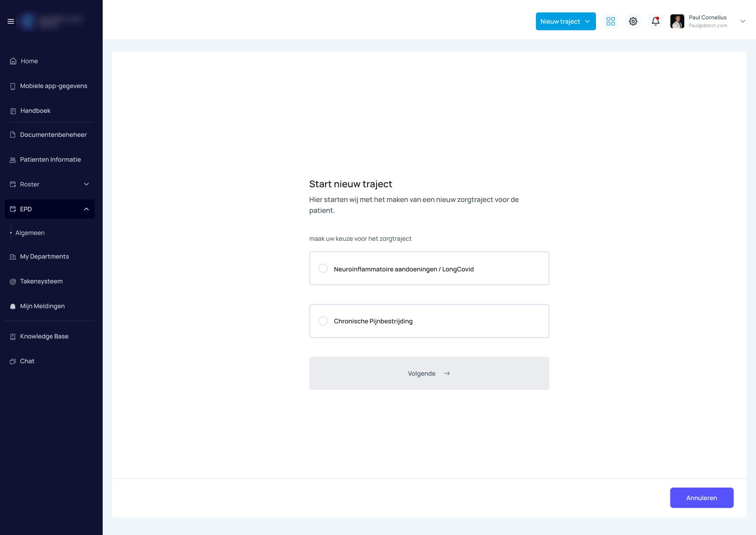Open settings gear icon
The width and height of the screenshot is (756, 535).
[633, 21]
